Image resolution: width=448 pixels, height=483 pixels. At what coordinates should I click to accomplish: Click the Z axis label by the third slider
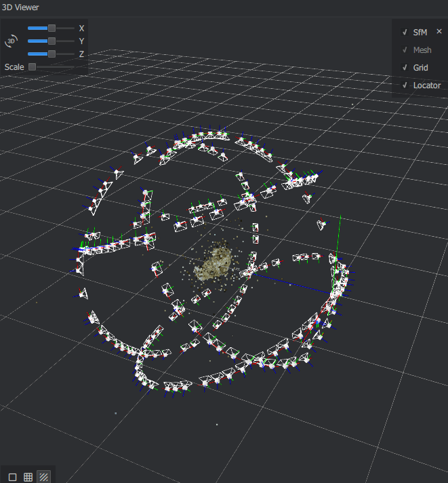[81, 54]
